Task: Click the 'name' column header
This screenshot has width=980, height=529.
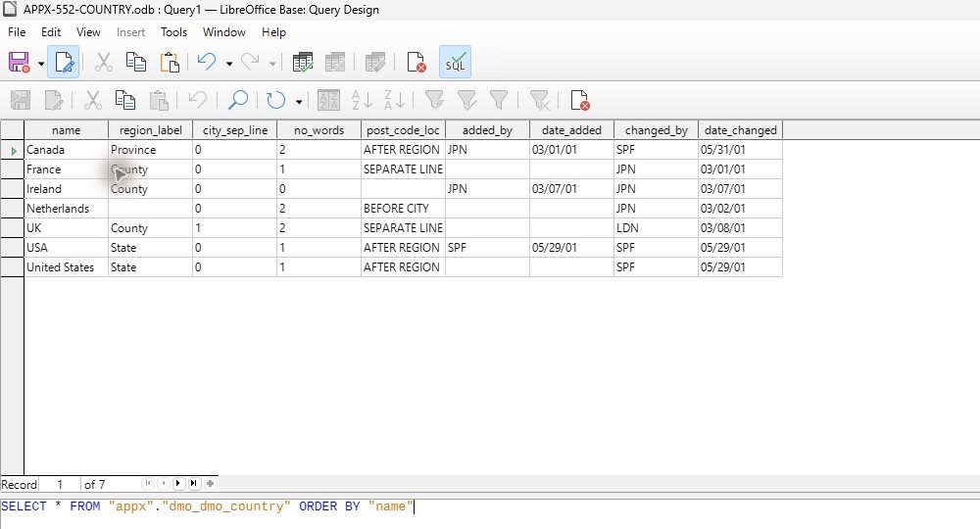Action: (67, 130)
